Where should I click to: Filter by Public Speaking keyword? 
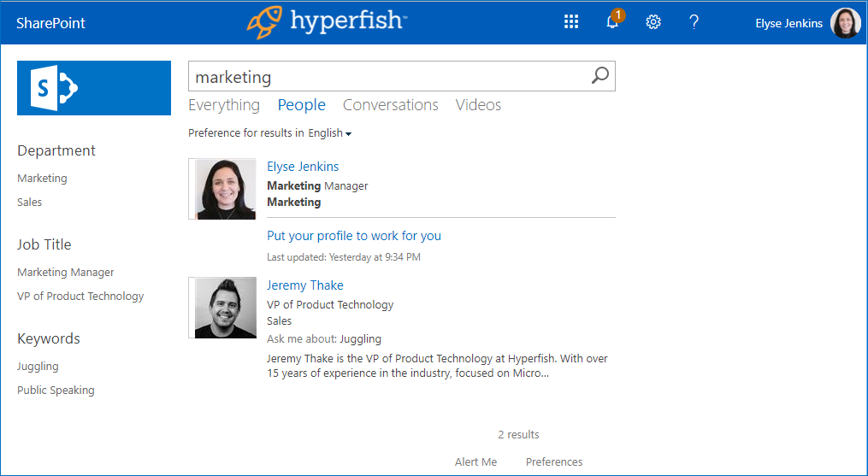56,391
